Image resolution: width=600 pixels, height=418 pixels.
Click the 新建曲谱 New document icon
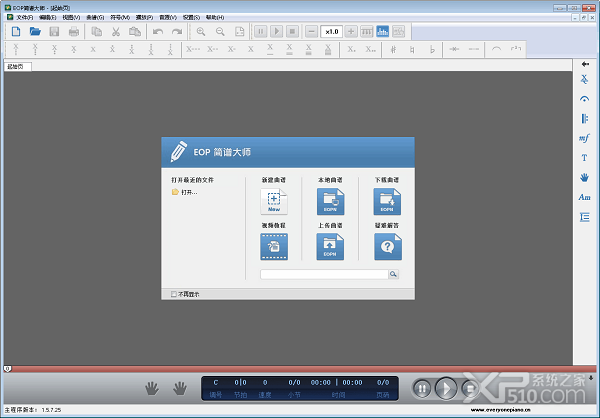tap(274, 201)
